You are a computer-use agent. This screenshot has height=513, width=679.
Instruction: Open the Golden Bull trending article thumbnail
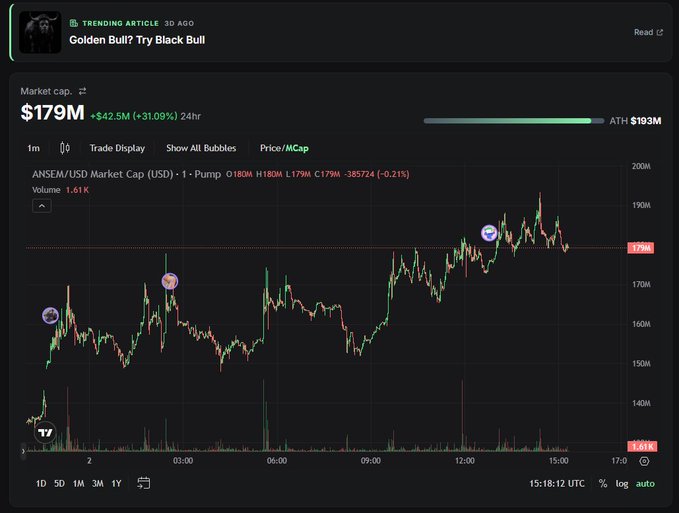pos(40,32)
